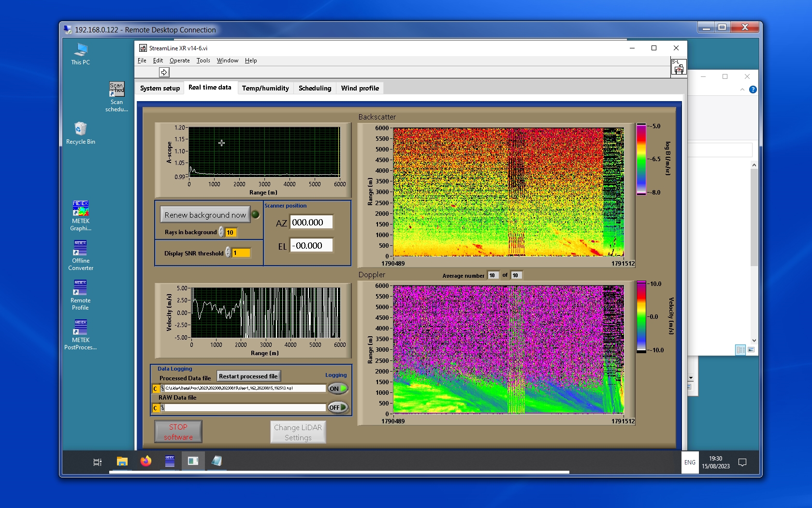Click the Restart processed file button
812x508 pixels.
tap(248, 376)
